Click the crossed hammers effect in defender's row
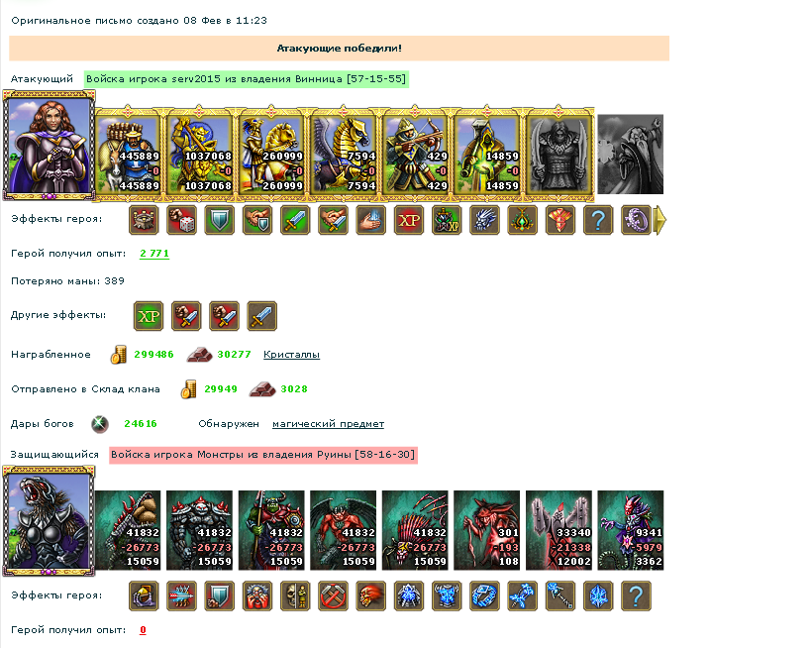This screenshot has width=812, height=648. coord(333,595)
